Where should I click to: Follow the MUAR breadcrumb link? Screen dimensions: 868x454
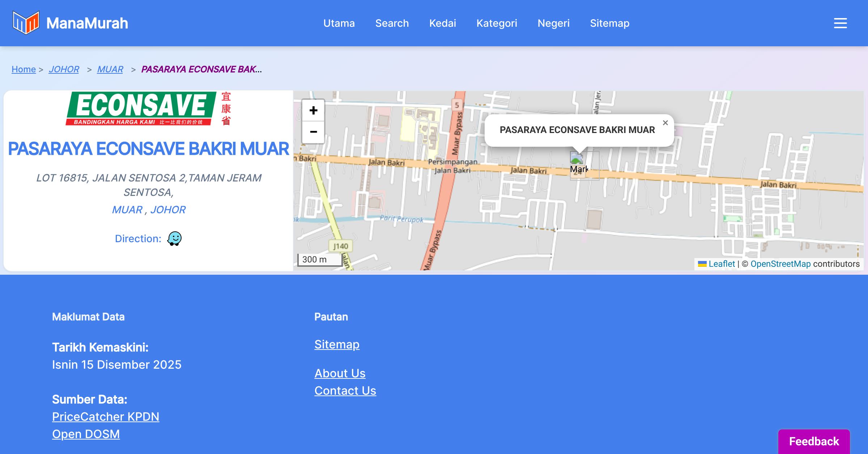pyautogui.click(x=110, y=69)
